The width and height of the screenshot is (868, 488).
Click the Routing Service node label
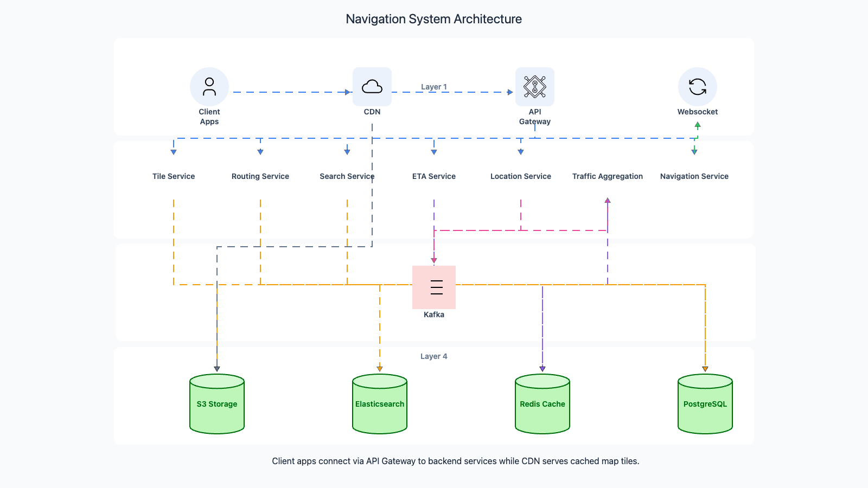[x=260, y=176]
